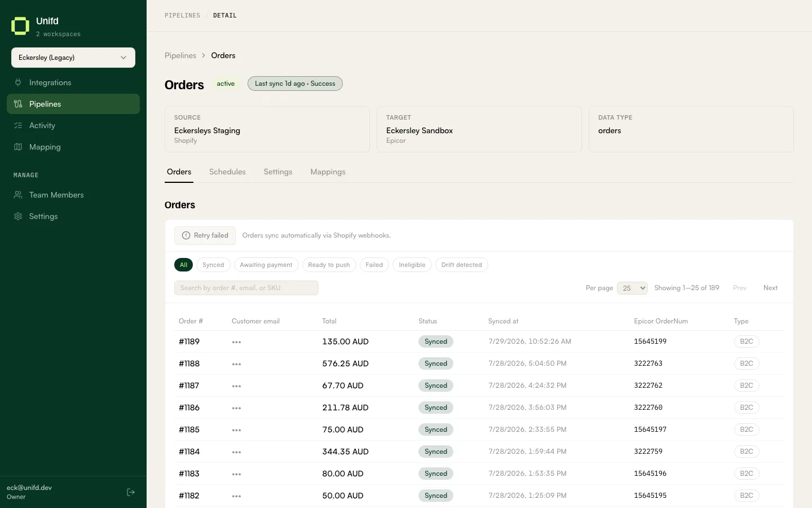Go to Next page of orders
Viewport: 812px width, 508px height.
click(x=770, y=288)
